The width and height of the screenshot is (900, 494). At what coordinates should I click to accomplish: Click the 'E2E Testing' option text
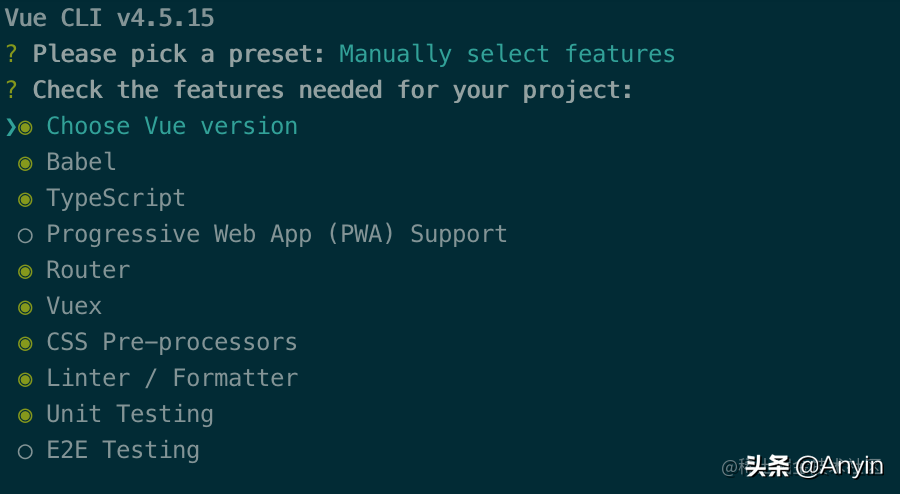pos(123,450)
